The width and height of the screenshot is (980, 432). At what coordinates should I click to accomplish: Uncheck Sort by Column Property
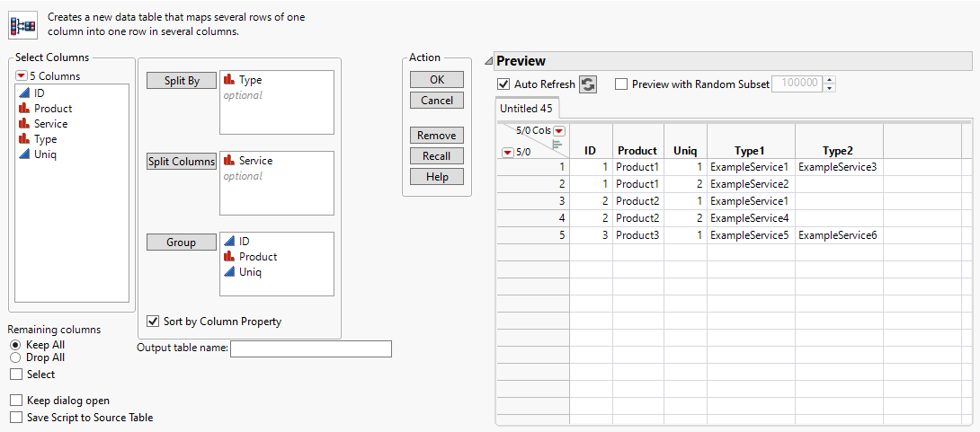(x=153, y=321)
